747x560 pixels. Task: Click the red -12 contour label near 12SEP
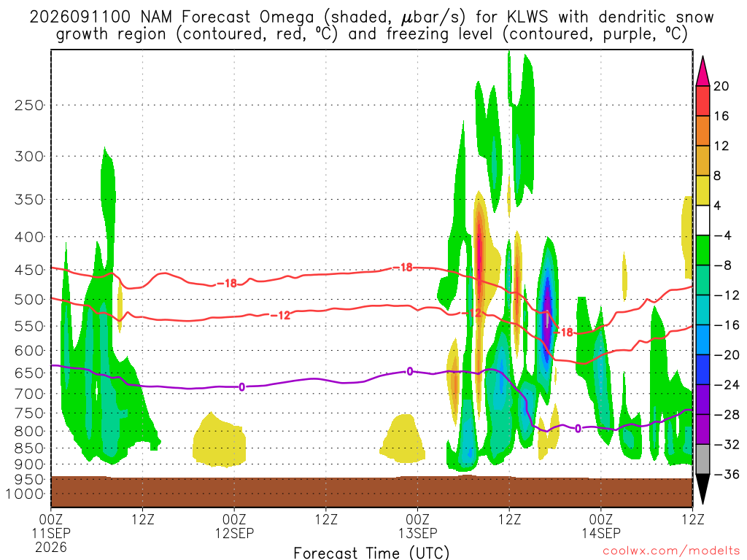281,315
